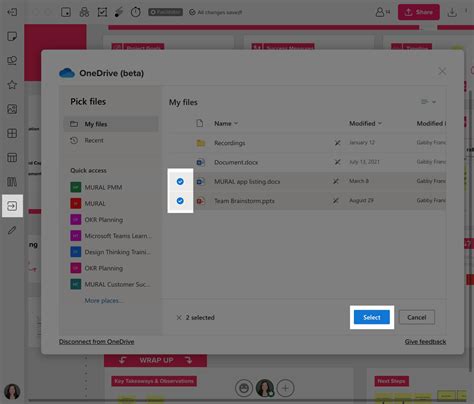Click the Facilitator badge in the top toolbar
This screenshot has width=474, height=404.
pyautogui.click(x=165, y=12)
